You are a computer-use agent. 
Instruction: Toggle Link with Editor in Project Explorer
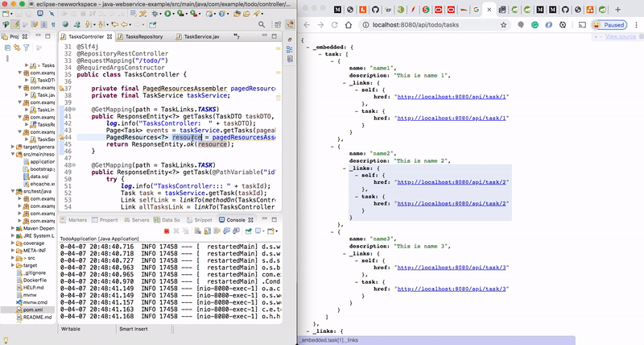click(x=16, y=48)
